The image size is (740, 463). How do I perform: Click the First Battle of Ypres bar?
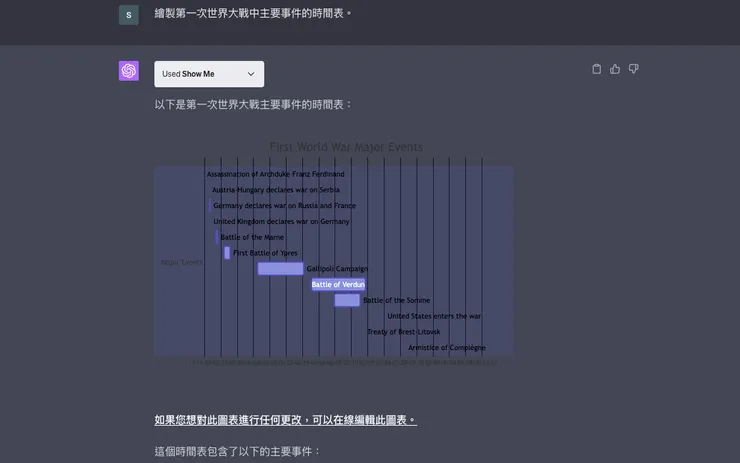click(x=227, y=253)
